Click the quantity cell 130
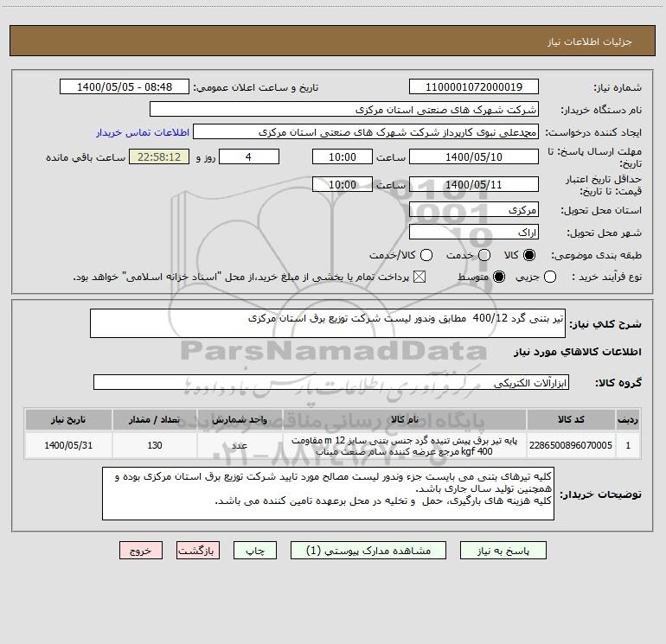The image size is (666, 644). point(155,445)
